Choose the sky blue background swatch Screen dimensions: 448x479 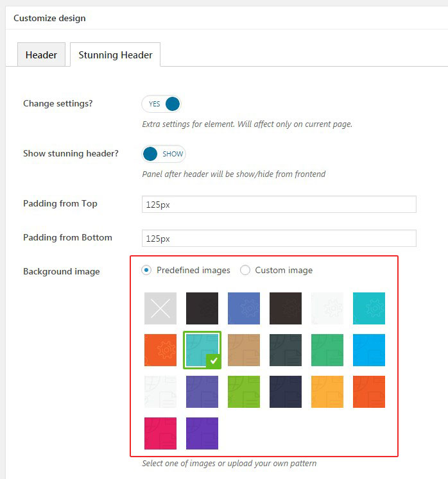(x=369, y=350)
